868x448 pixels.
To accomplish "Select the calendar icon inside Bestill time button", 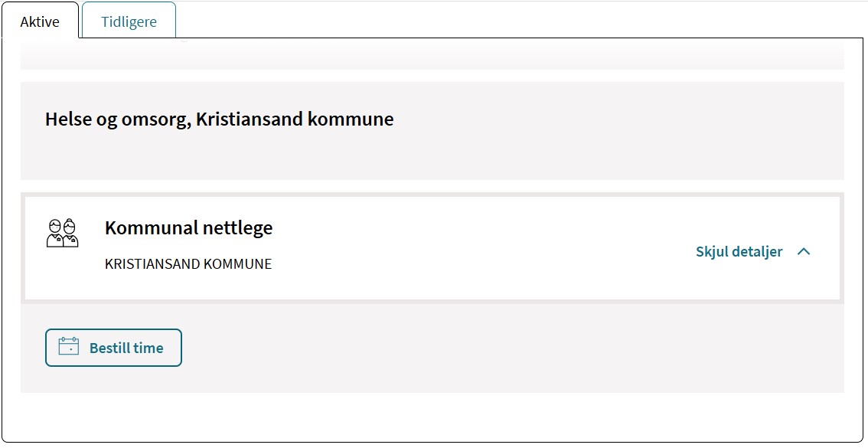I will 69,347.
